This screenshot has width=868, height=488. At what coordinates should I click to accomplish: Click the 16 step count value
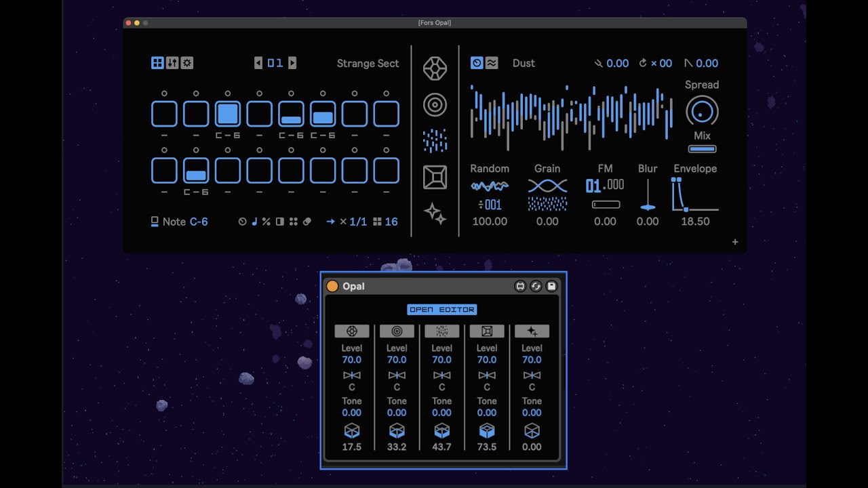click(x=391, y=222)
